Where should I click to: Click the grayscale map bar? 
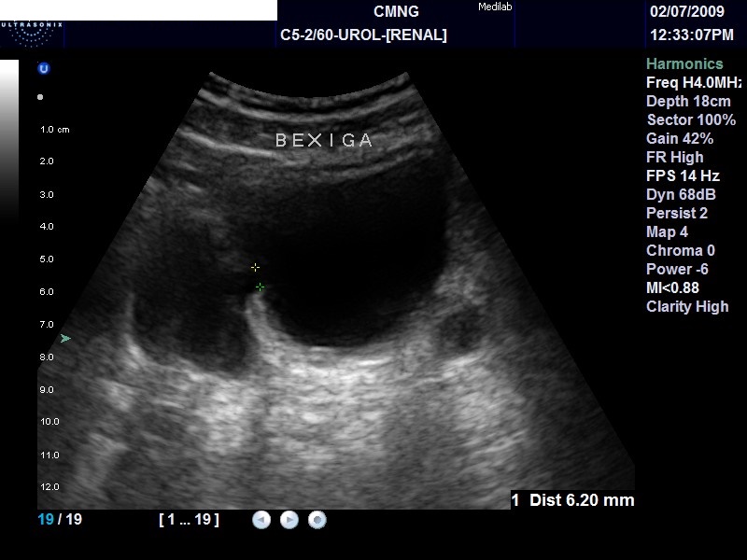click(x=9, y=141)
